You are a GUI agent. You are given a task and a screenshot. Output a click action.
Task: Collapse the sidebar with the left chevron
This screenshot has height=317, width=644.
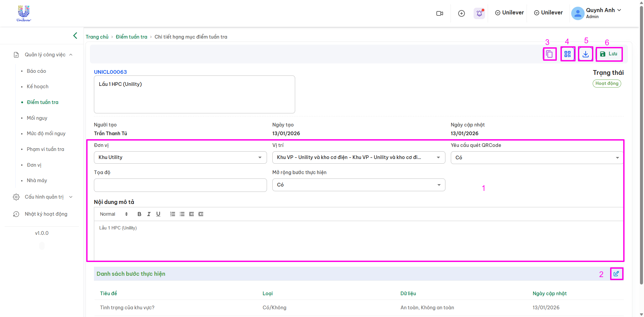[75, 36]
